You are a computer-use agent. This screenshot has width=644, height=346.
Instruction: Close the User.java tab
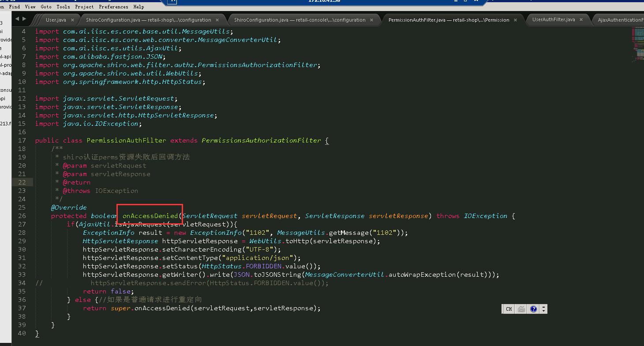tap(73, 20)
